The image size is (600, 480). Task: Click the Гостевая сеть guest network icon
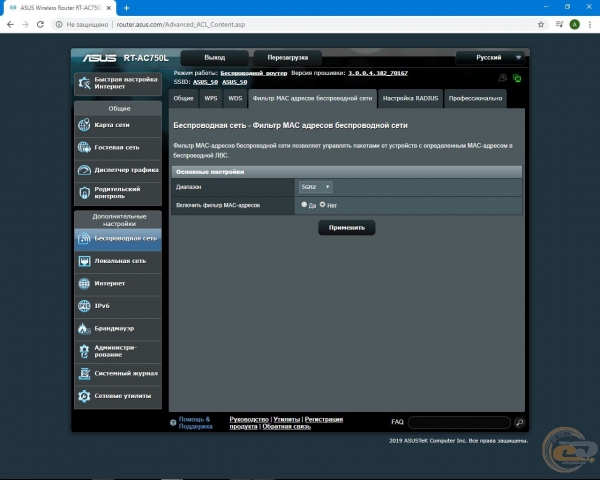coord(84,147)
